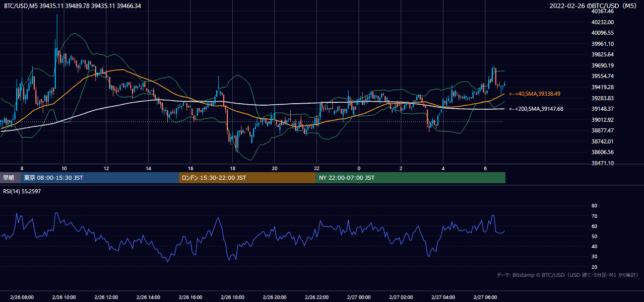Click hour label 10 under the price chart
The width and height of the screenshot is (644, 302).
[x=64, y=168]
